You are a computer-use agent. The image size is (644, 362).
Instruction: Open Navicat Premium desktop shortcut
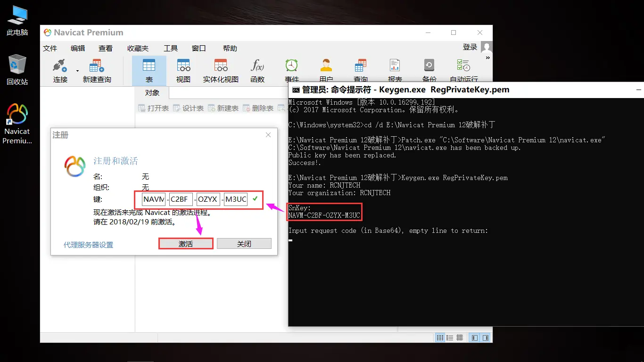(x=17, y=123)
